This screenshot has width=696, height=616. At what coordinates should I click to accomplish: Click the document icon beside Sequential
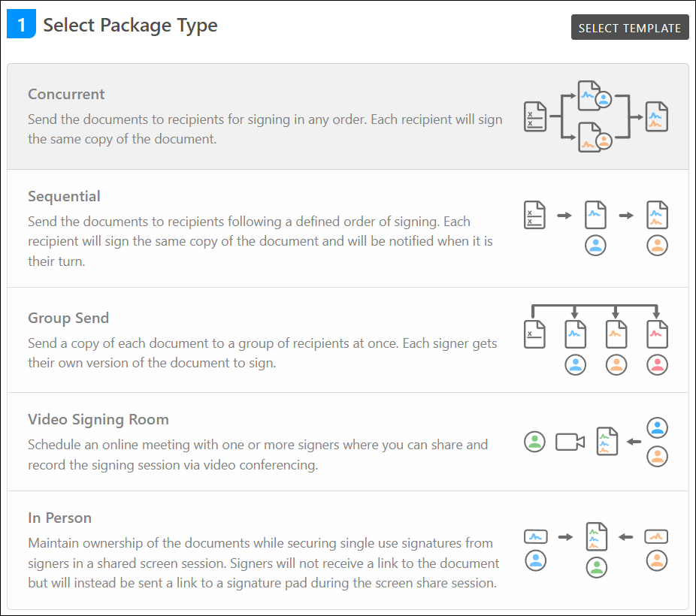coord(534,215)
